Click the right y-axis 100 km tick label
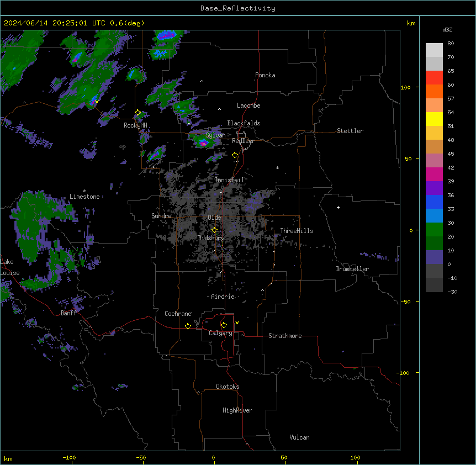The width and height of the screenshot is (476, 465). pyautogui.click(x=405, y=87)
